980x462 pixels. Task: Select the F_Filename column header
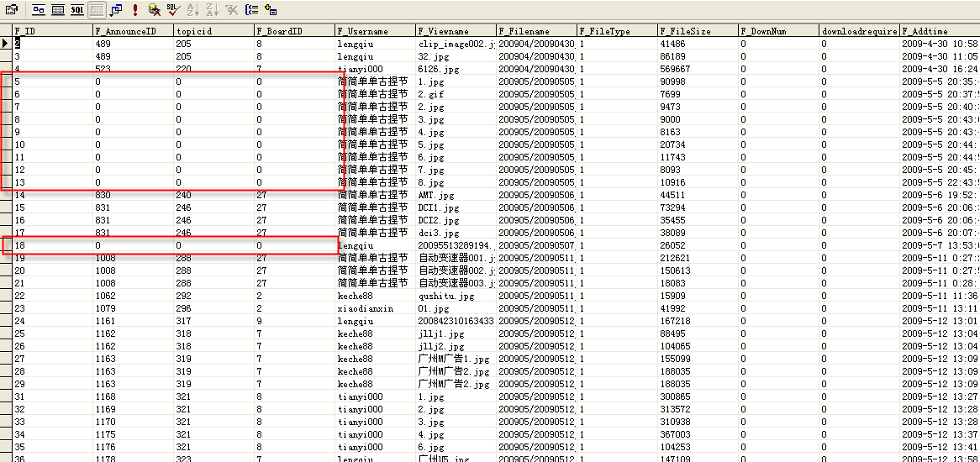tap(536, 31)
